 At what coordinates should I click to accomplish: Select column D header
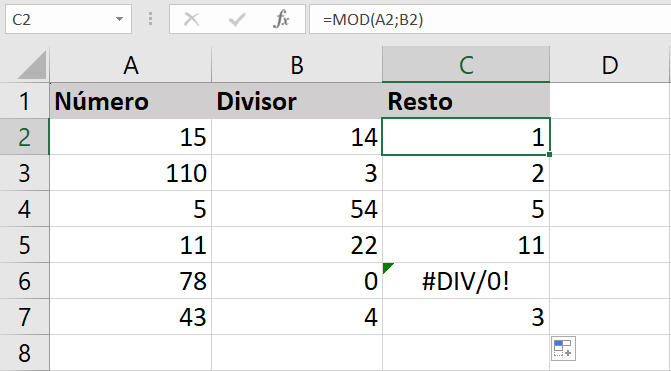coord(609,65)
